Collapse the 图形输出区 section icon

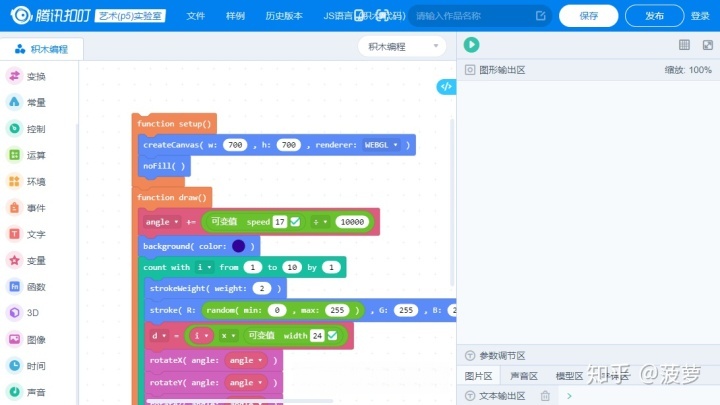tap(470, 70)
